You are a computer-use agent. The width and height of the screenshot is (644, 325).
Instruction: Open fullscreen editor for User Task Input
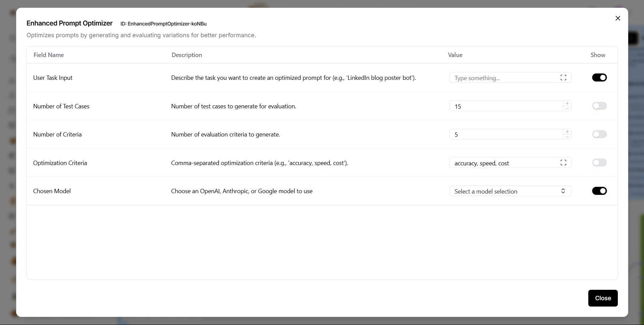coord(564,77)
